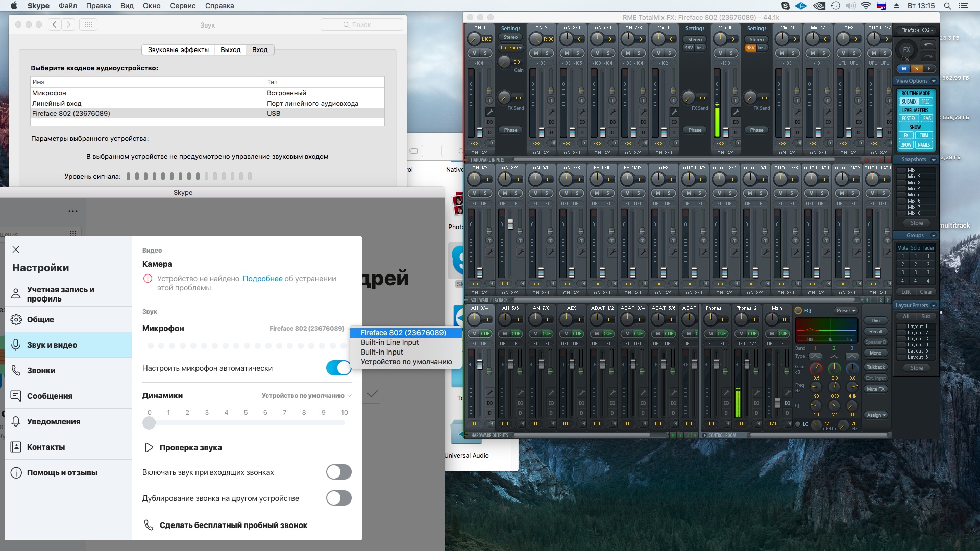980x551 pixels.
Task: Close Skype settings with X icon
Action: (16, 249)
